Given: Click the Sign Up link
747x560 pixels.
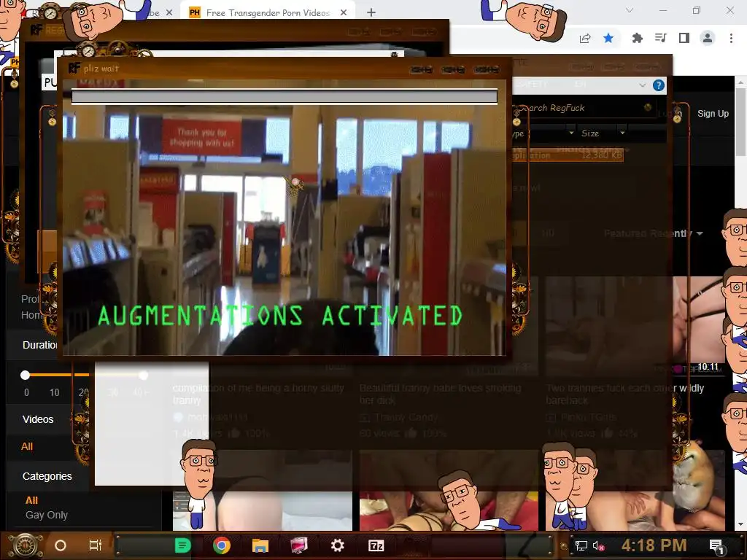Looking at the screenshot, I should (713, 113).
